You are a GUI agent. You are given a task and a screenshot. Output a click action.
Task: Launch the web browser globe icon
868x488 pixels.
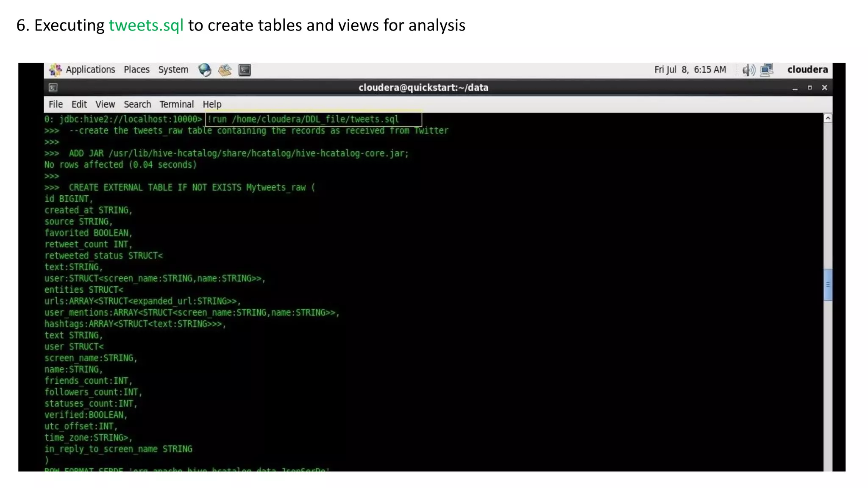(x=205, y=70)
